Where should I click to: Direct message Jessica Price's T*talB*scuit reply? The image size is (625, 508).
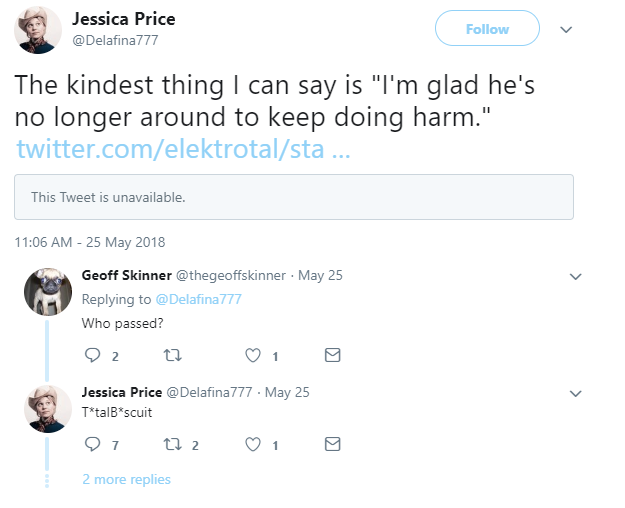333,444
